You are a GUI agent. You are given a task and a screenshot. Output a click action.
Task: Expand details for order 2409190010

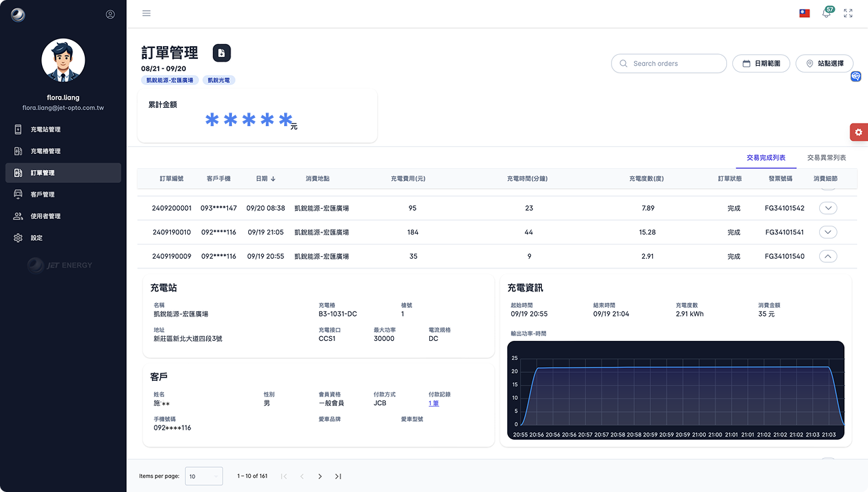pyautogui.click(x=828, y=232)
